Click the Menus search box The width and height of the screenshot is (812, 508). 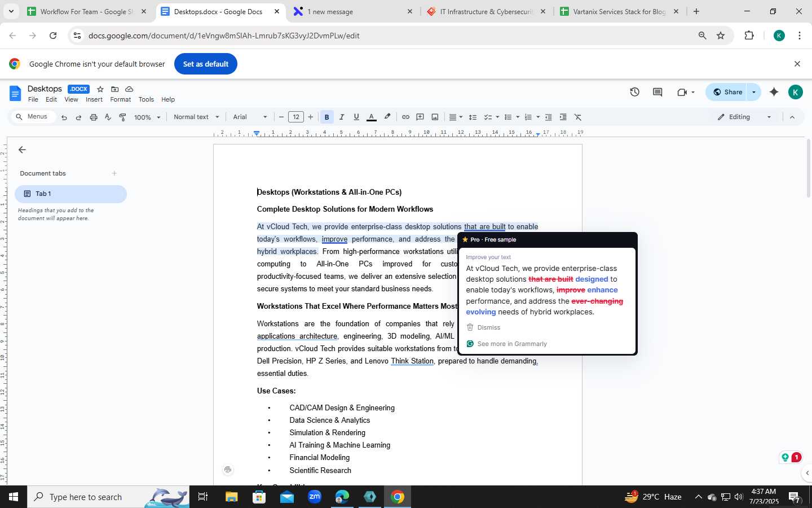pos(33,117)
